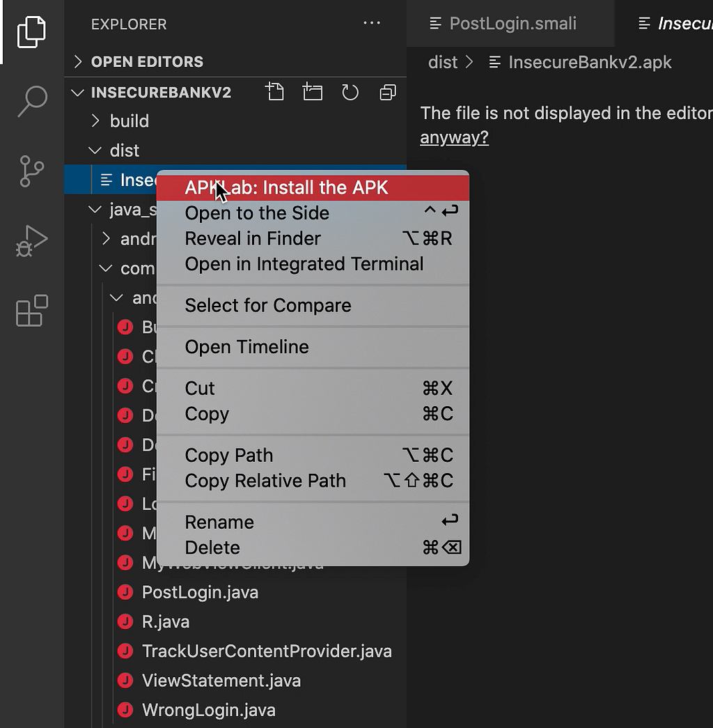Open the Run and Debug view
Image resolution: width=713 pixels, height=728 pixels.
pos(31,241)
